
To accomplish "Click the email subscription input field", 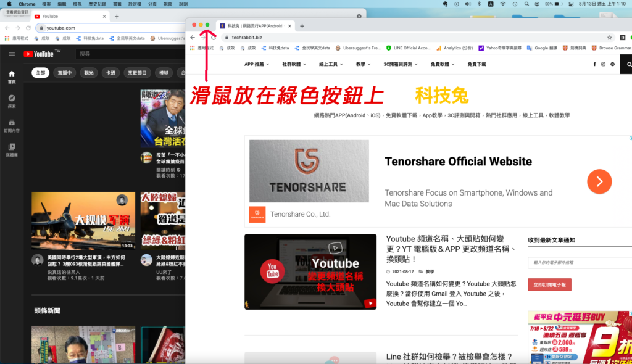I will (580, 262).
